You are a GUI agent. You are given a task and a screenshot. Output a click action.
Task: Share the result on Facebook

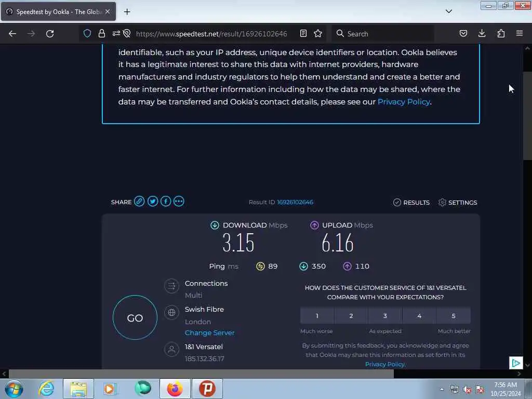pyautogui.click(x=166, y=201)
